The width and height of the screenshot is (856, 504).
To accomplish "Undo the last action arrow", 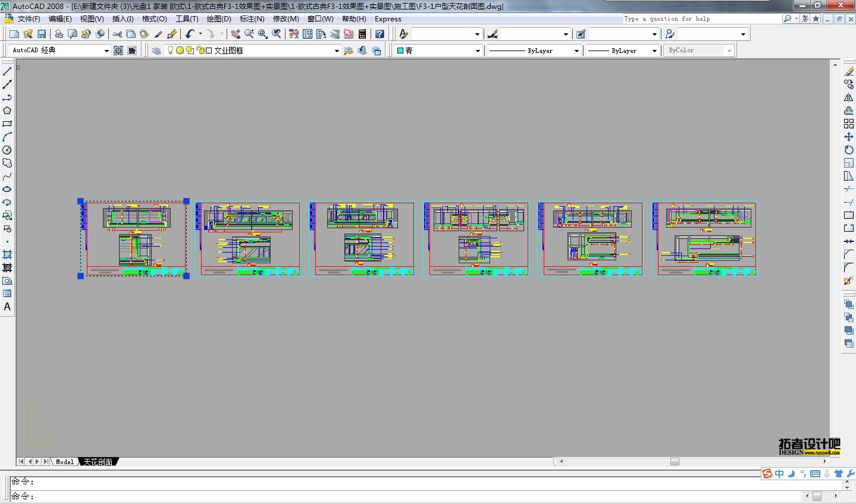I will 190,34.
